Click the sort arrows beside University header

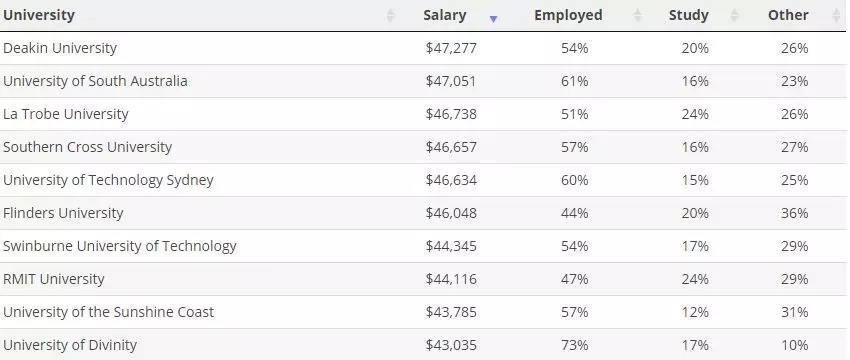pos(390,15)
